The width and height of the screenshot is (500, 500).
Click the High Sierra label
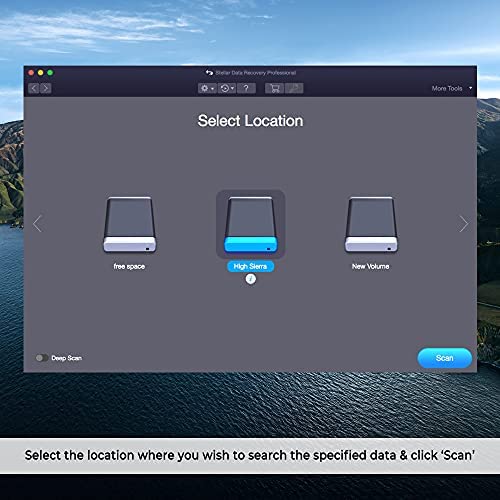(250, 266)
